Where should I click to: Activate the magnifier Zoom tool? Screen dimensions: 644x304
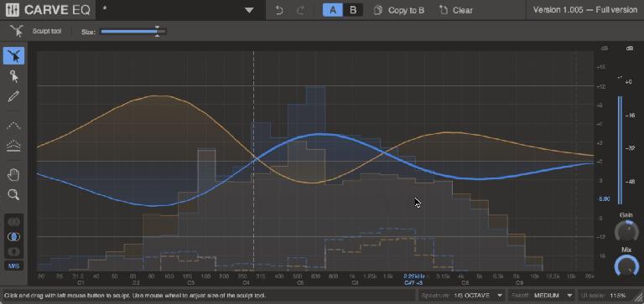[x=13, y=194]
